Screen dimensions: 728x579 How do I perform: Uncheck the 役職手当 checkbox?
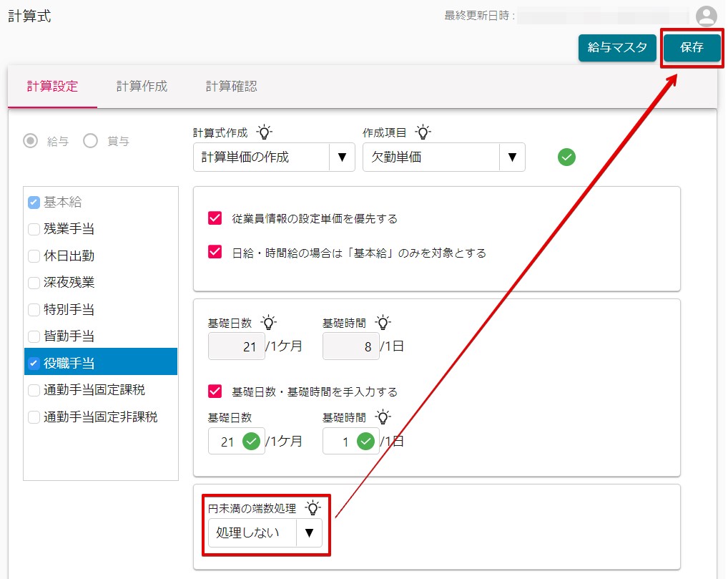(x=34, y=363)
